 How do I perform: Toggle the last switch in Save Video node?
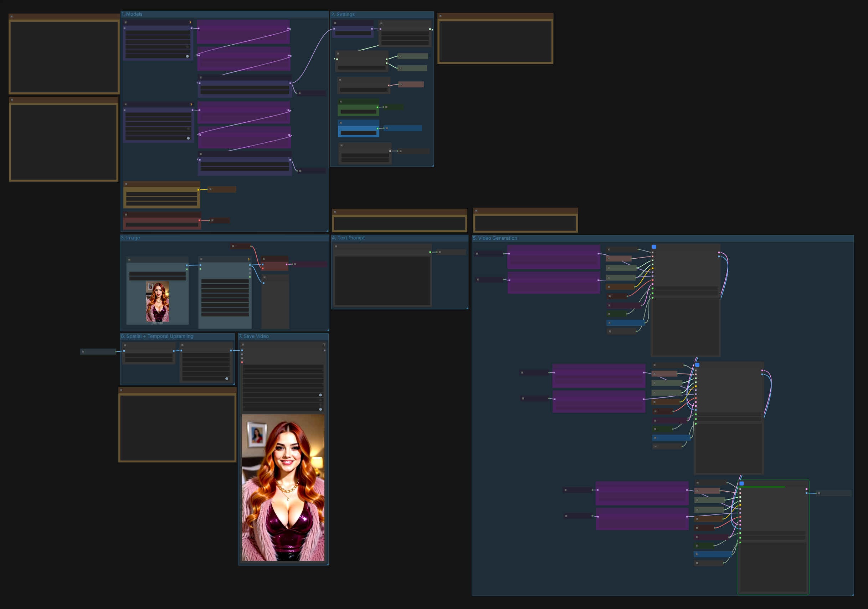pyautogui.click(x=320, y=409)
